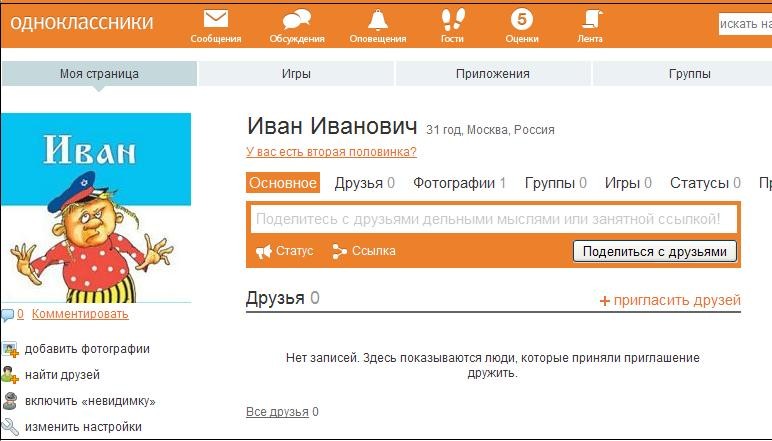Viewport: 772px width, 441px height.
Task: Switch to the Моя страница tab
Action: [99, 74]
